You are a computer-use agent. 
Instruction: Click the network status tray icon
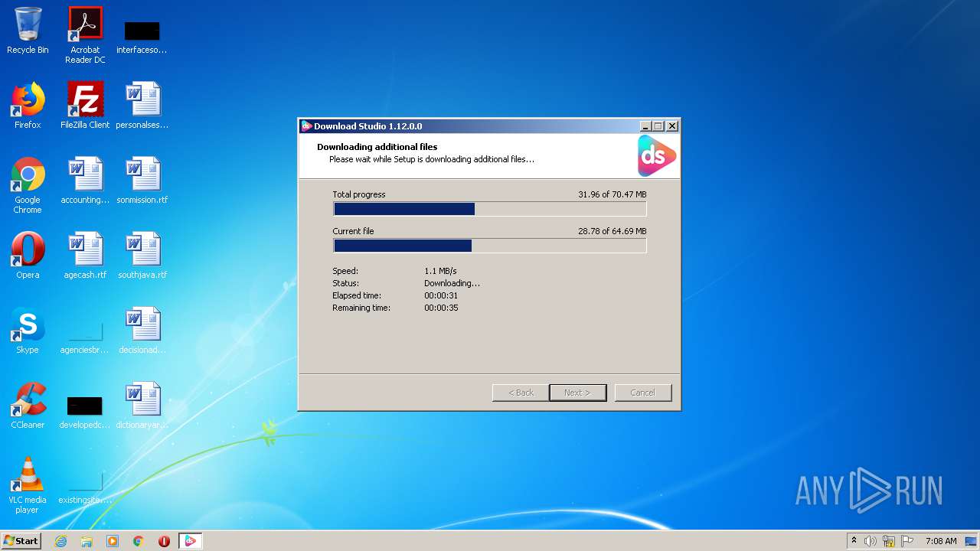coord(889,541)
